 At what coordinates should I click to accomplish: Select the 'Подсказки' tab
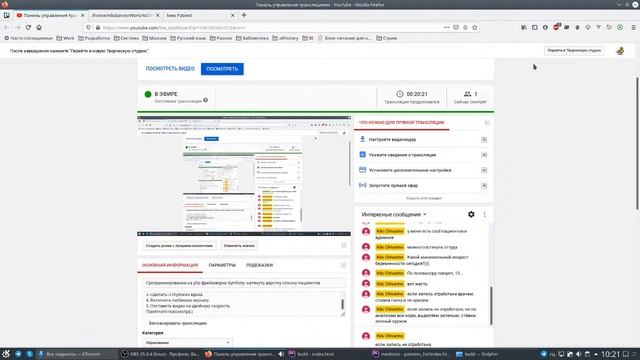(x=260, y=265)
